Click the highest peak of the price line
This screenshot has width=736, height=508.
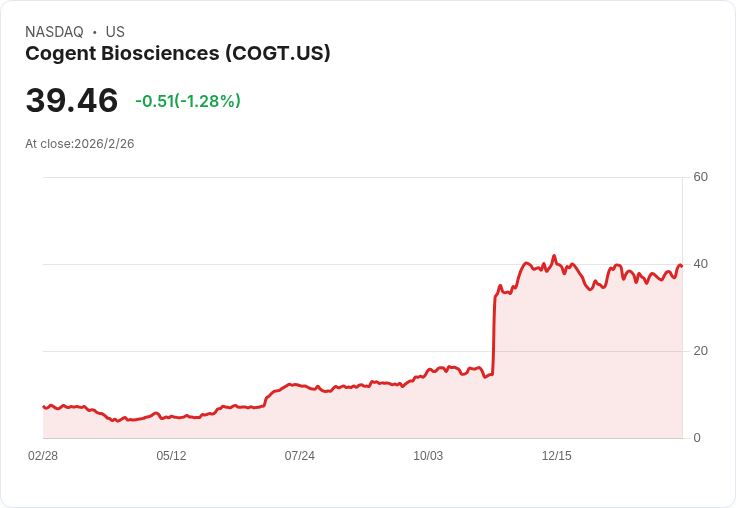[x=554, y=256]
